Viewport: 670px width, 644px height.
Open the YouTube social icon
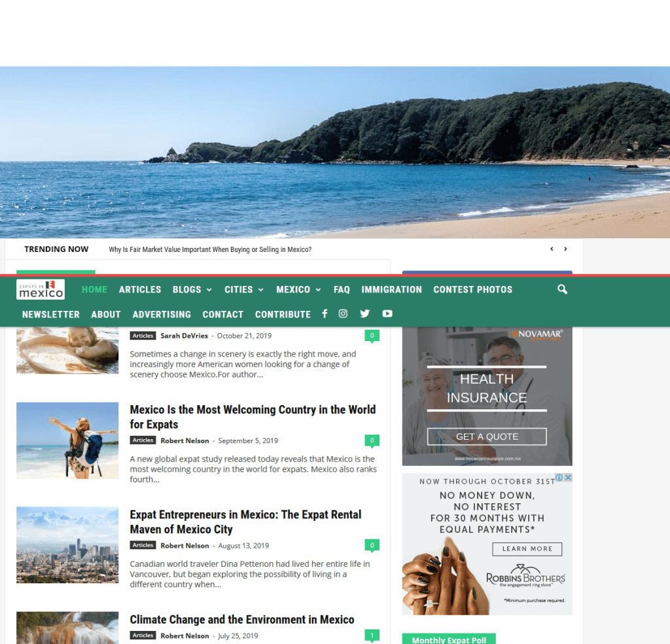coord(387,314)
